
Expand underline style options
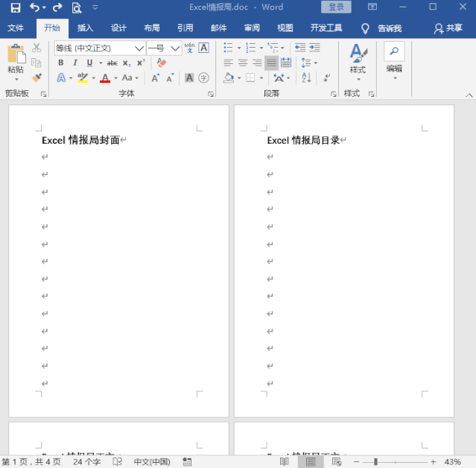coord(101,63)
